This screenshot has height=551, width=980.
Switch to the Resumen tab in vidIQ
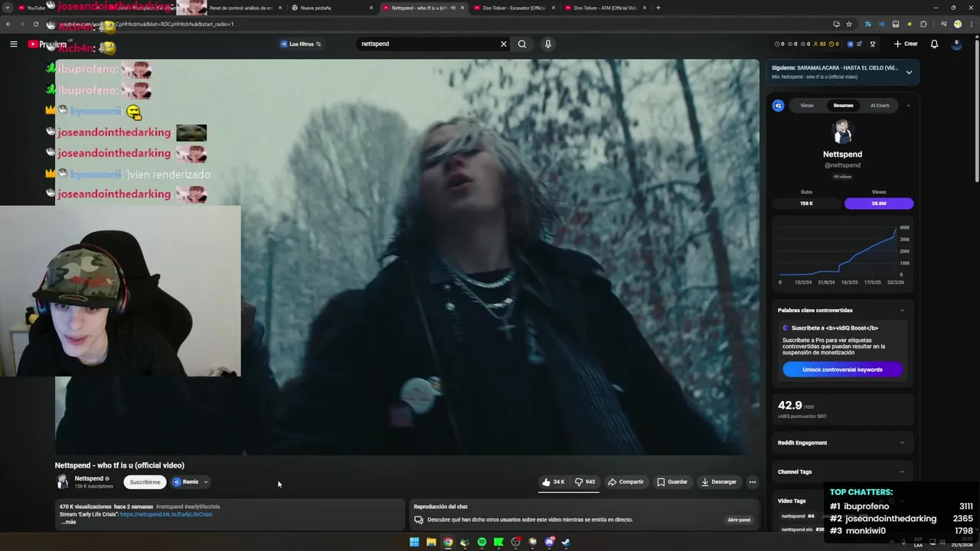[x=843, y=106]
